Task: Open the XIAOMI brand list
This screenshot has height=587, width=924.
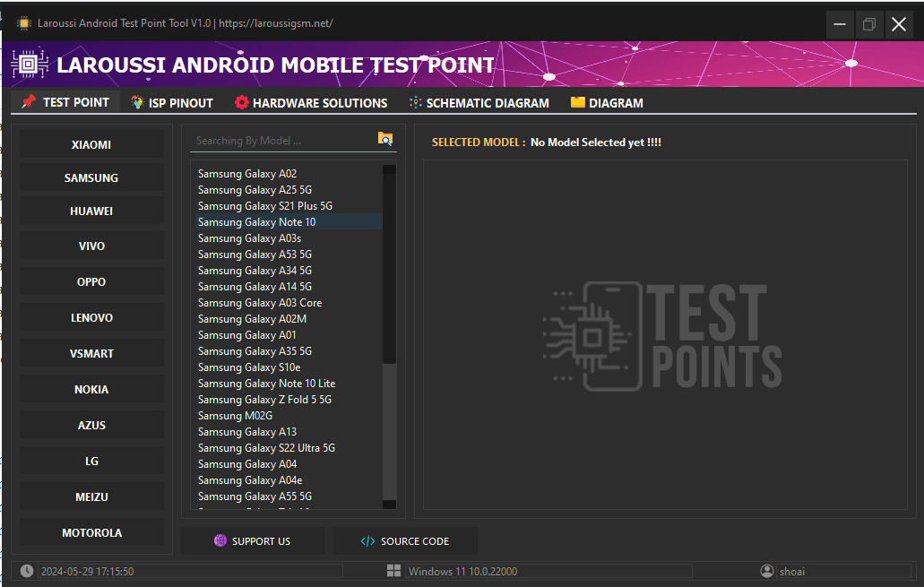Action: click(91, 144)
